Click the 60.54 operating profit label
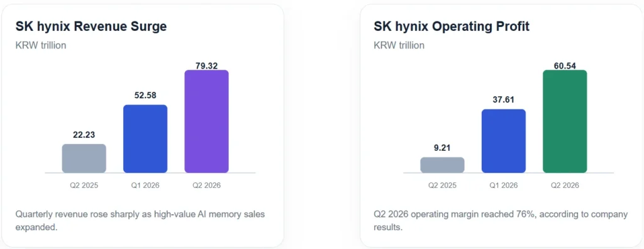The image size is (644, 249). point(565,65)
